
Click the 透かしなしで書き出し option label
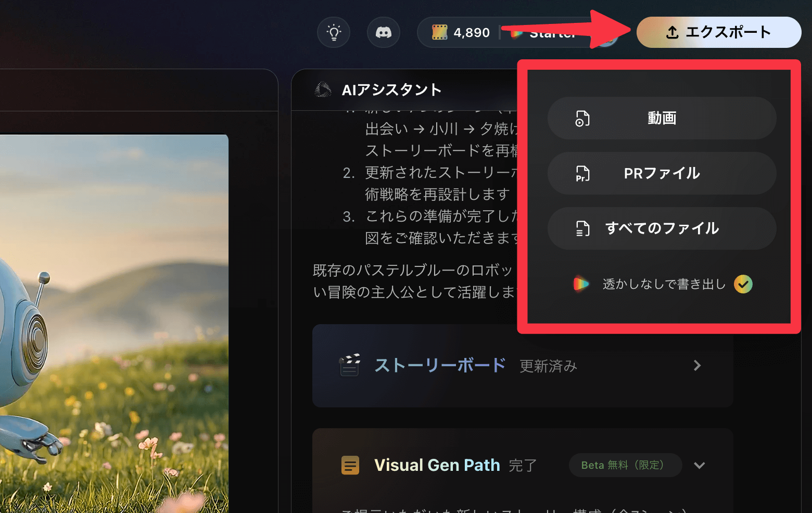coord(664,284)
